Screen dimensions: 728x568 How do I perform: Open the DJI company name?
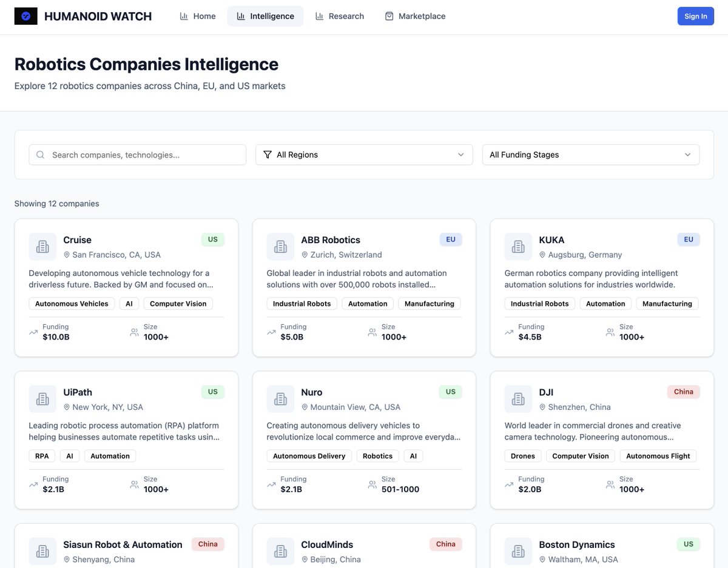(546, 392)
